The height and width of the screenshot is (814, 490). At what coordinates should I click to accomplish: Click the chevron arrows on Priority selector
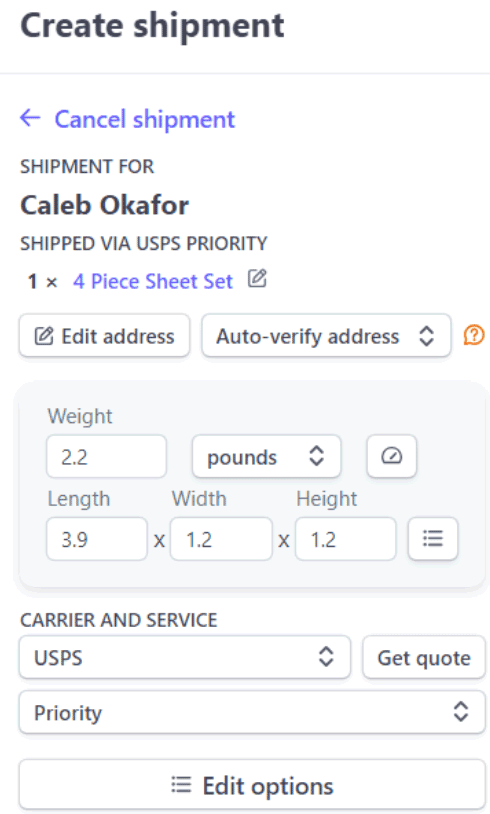461,712
